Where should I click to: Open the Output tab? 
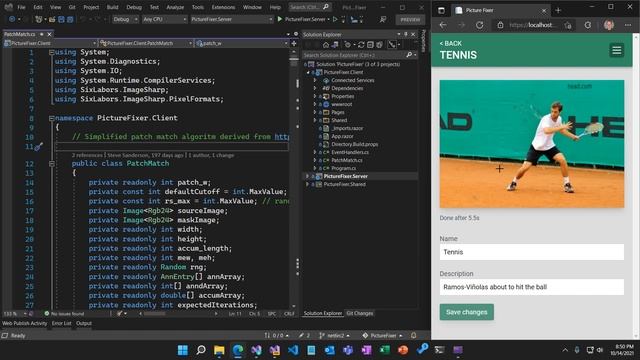(84, 323)
